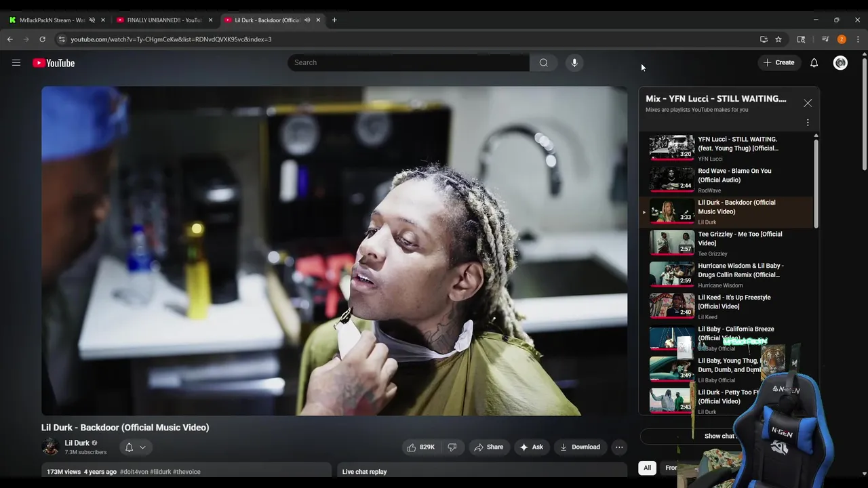Open the YouTube hamburger guide menu
The width and height of the screenshot is (868, 488).
click(x=16, y=63)
